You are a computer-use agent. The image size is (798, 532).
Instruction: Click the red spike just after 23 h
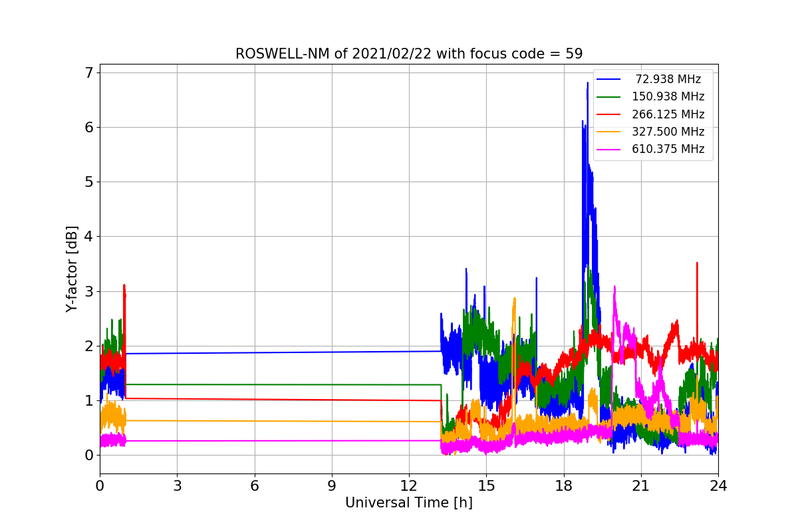[696, 264]
